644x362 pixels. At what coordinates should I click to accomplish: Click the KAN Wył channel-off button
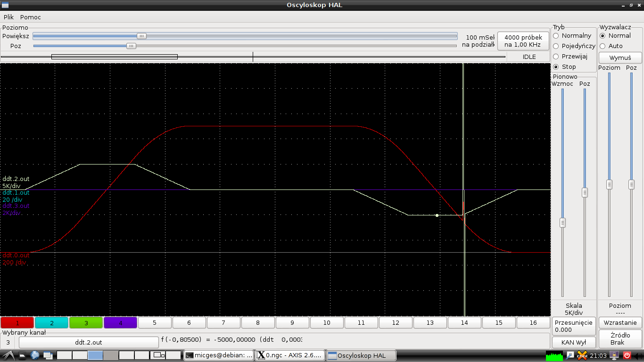tap(574, 342)
